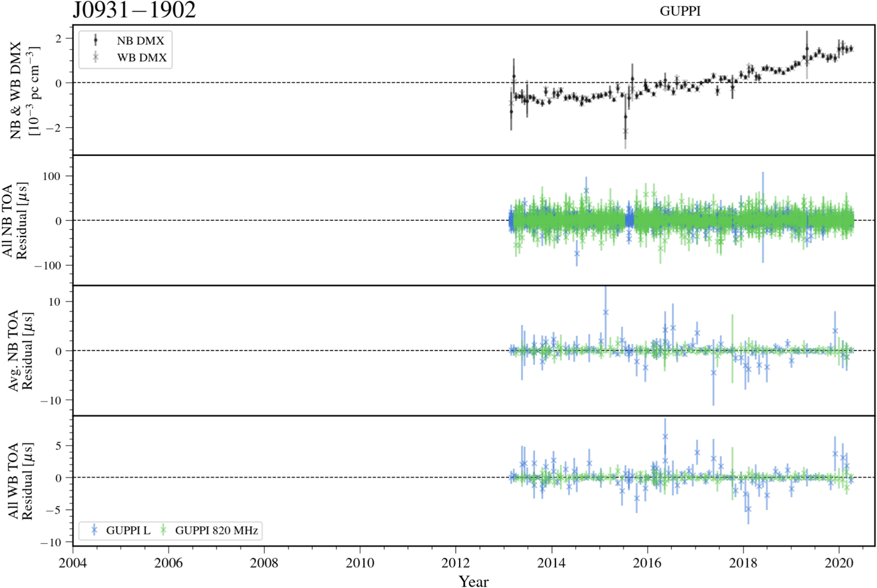Select the 2004 tick label on x-axis
This screenshot has height=588, width=877.
point(73,563)
